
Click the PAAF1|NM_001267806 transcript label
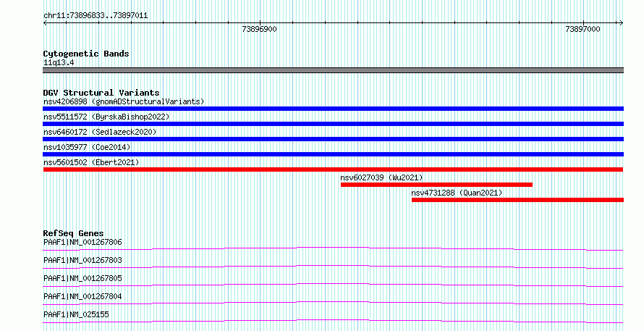(82, 242)
